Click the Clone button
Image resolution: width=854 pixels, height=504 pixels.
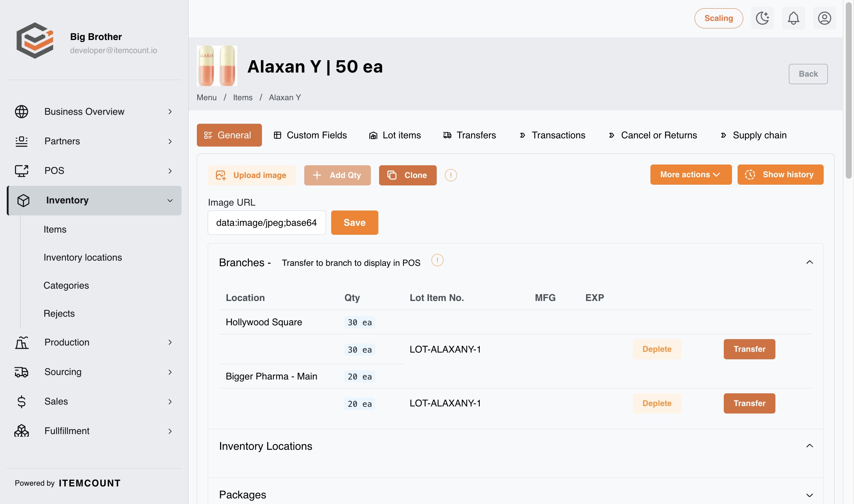[408, 175]
